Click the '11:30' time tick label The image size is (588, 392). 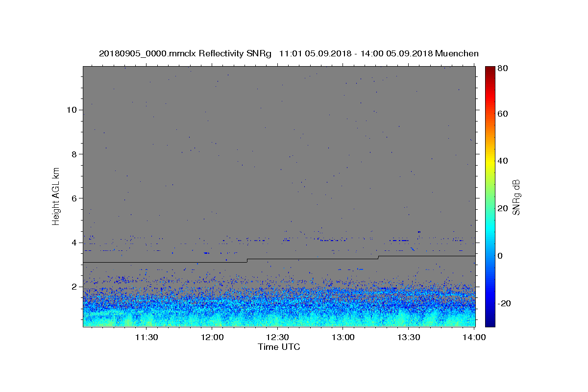click(146, 337)
